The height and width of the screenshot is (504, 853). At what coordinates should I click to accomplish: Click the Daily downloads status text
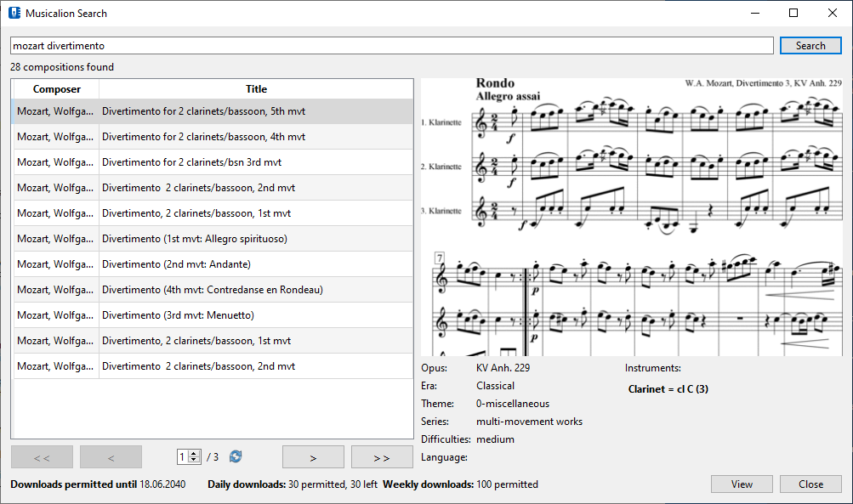pyautogui.click(x=293, y=484)
